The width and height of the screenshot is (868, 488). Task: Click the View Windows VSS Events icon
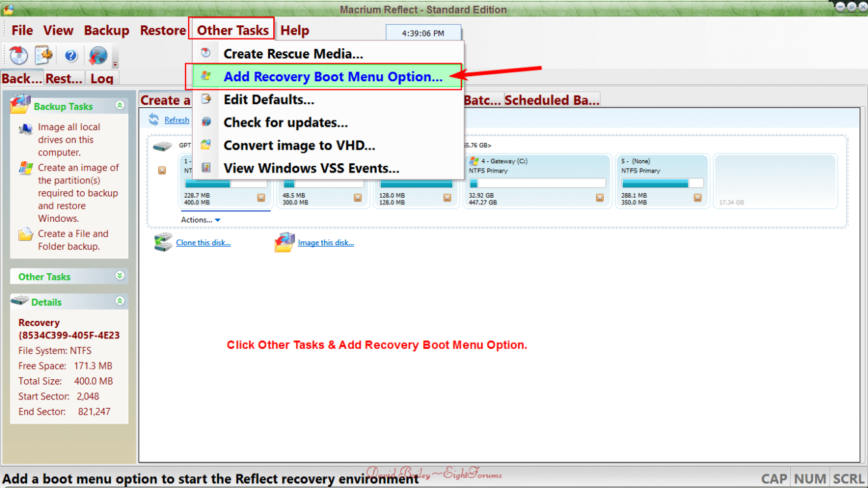click(x=206, y=168)
